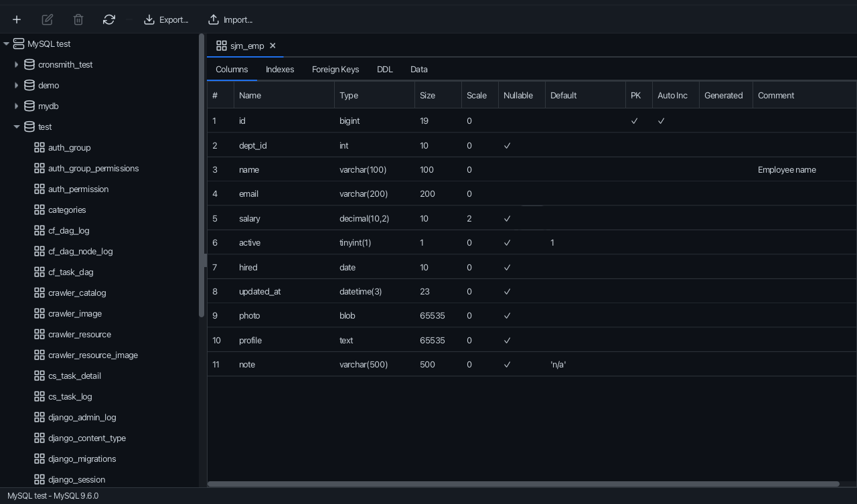
Task: Click the delete trash icon in toolbar
Action: click(x=78, y=20)
